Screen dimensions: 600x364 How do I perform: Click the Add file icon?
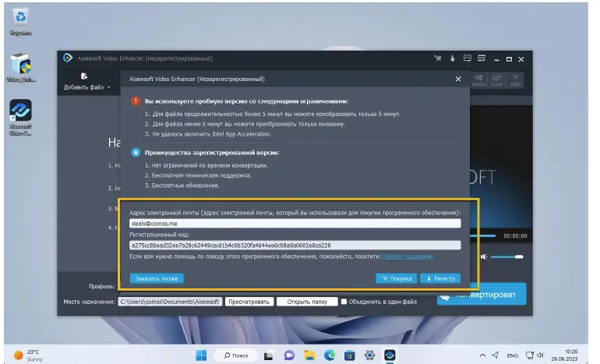point(84,76)
